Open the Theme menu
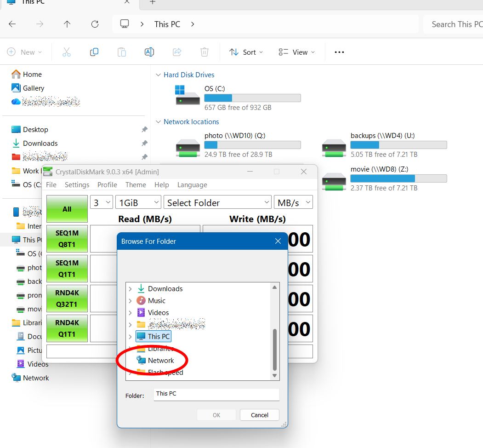Image resolution: width=483 pixels, height=448 pixels. point(136,185)
